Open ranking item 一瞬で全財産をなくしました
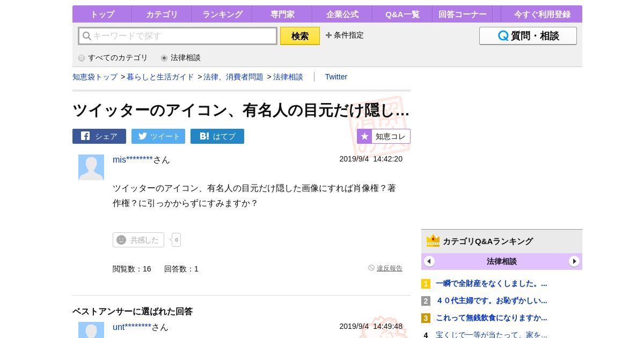The height and width of the screenshot is (338, 644). [x=492, y=283]
